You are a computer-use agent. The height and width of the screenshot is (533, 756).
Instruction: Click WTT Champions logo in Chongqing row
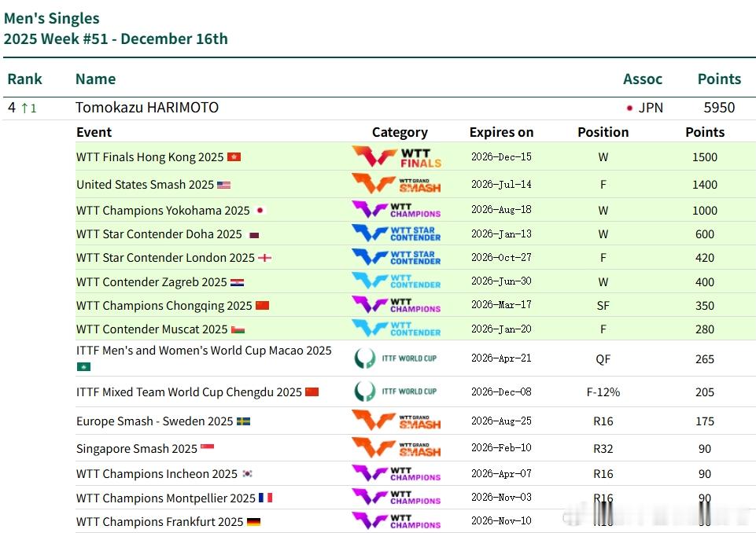click(x=396, y=305)
